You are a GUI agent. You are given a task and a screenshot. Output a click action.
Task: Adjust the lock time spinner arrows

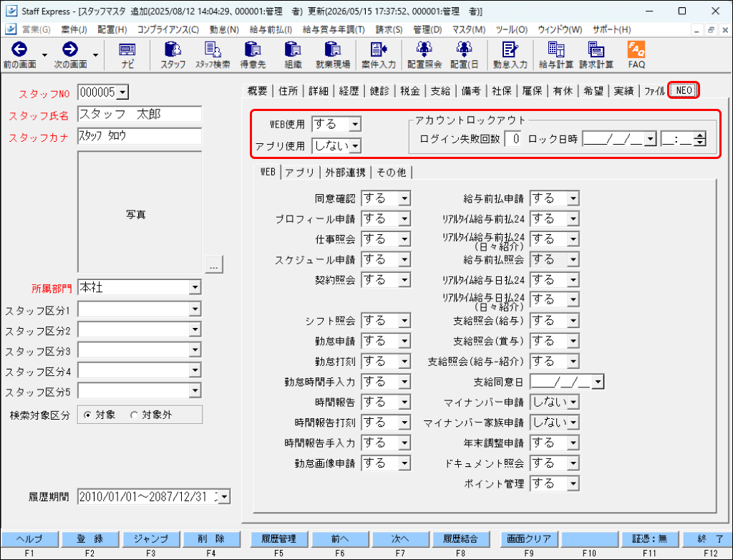click(x=700, y=139)
